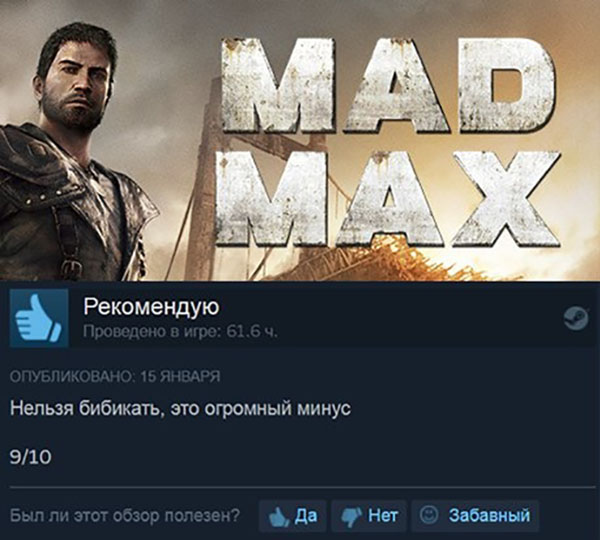Click the question Был ли этот обзор полезен?

pos(125,516)
